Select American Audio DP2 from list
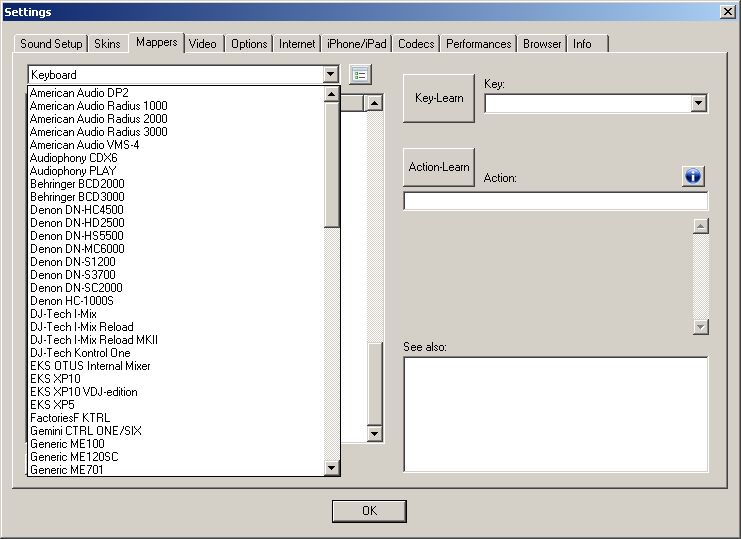The height and width of the screenshot is (539, 741). 176,93
